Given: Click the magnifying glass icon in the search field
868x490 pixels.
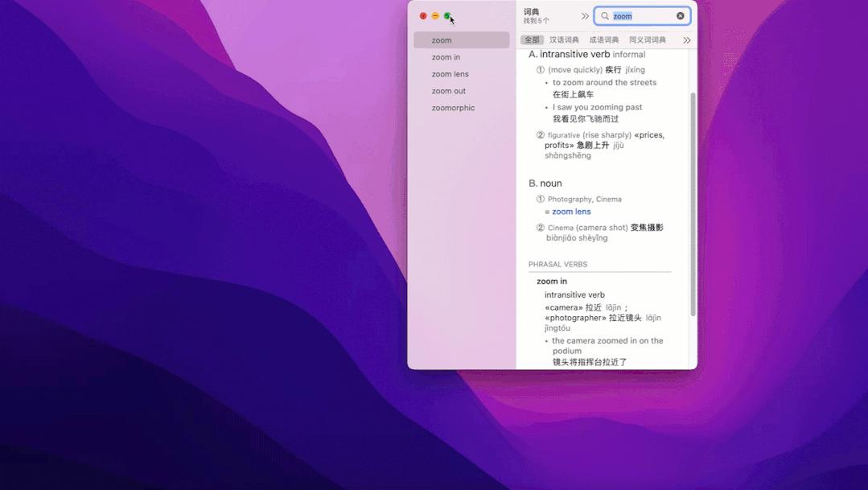Looking at the screenshot, I should [603, 15].
